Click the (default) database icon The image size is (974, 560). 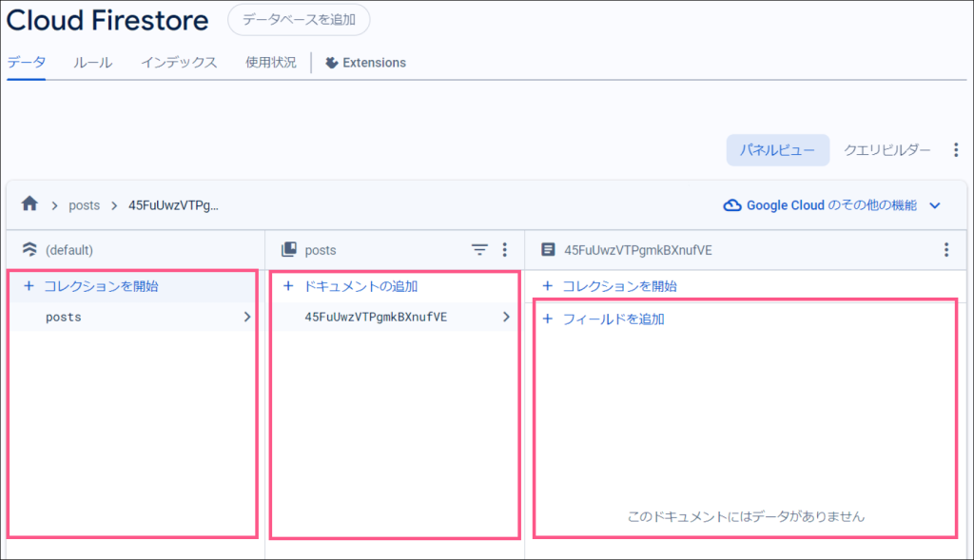(29, 250)
